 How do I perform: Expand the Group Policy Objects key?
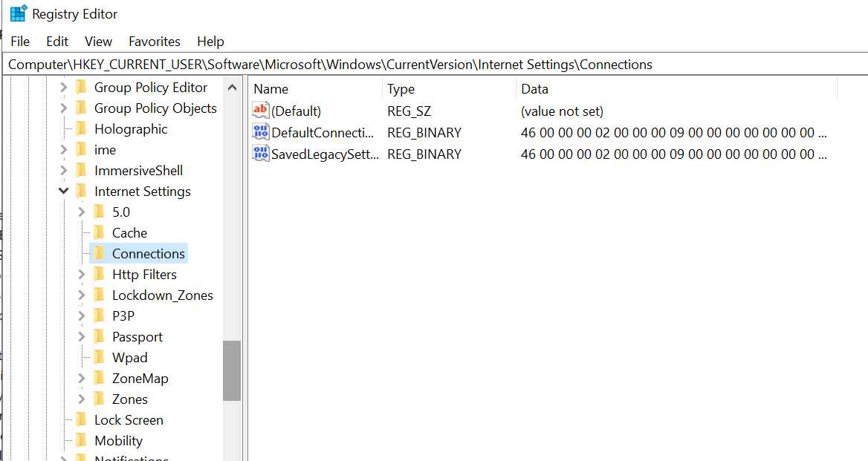coord(64,108)
